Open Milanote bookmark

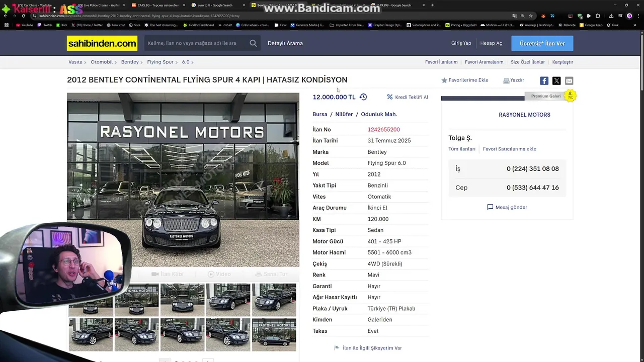point(567,25)
